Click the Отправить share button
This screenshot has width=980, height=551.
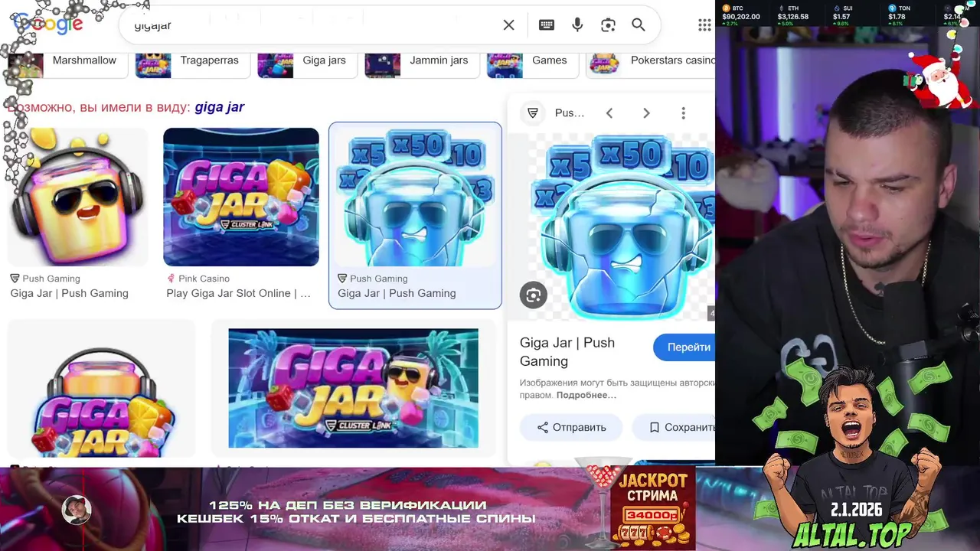(571, 427)
